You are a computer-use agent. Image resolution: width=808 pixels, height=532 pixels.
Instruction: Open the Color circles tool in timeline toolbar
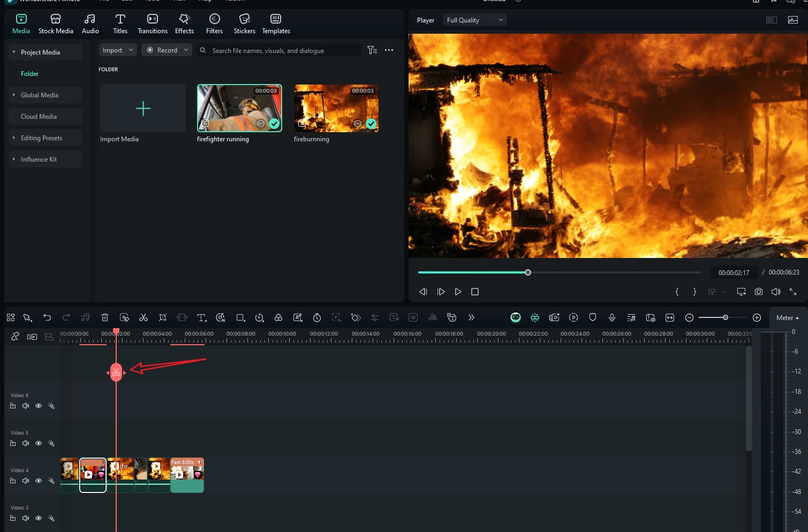click(278, 318)
